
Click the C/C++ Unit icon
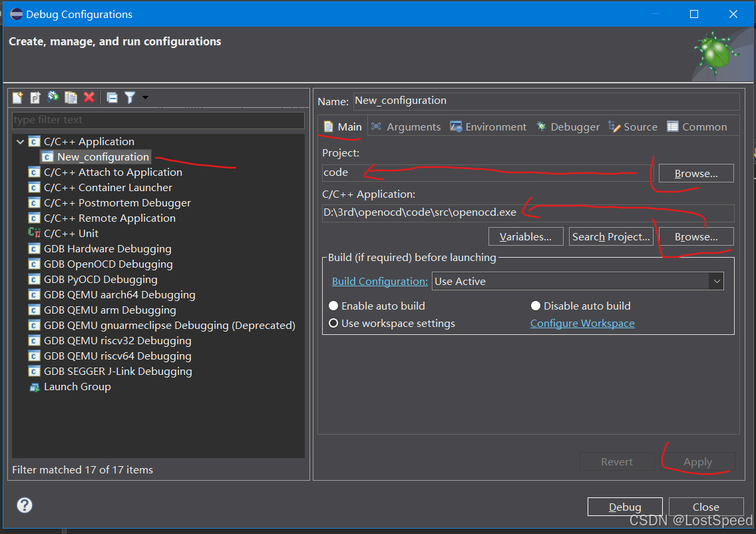[34, 233]
